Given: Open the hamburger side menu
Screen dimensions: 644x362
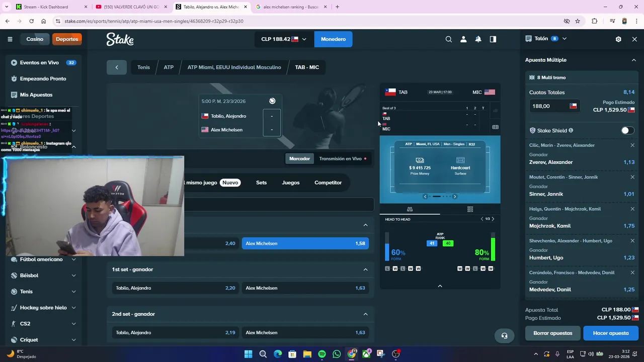Looking at the screenshot, I should [x=10, y=39].
